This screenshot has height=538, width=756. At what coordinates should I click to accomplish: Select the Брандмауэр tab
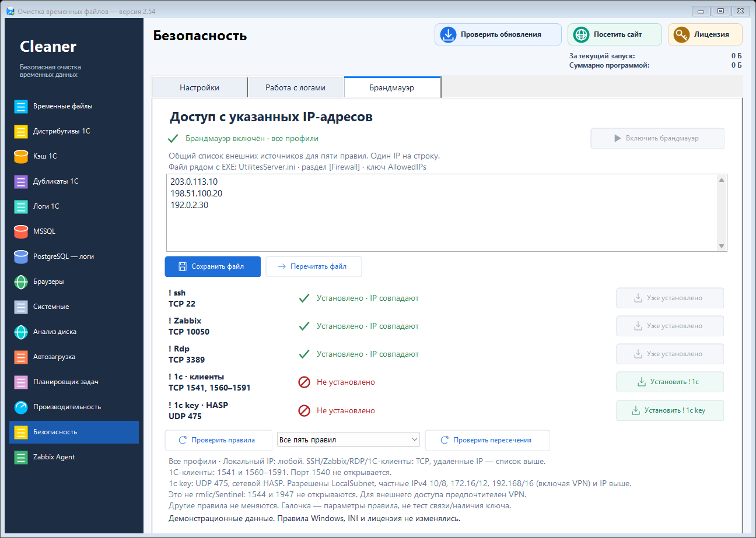(392, 87)
